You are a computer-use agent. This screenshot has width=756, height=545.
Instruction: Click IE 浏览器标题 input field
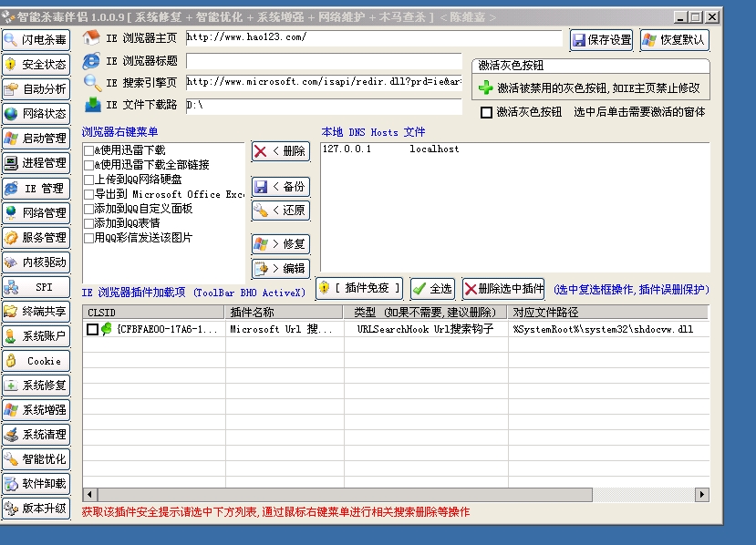(324, 61)
